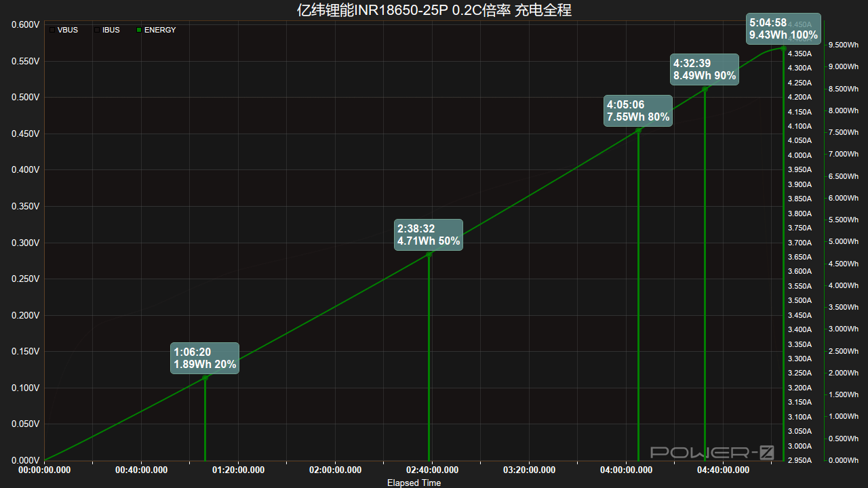Click the Elapsed Time axis label
The width and height of the screenshot is (868, 488).
pos(414,483)
